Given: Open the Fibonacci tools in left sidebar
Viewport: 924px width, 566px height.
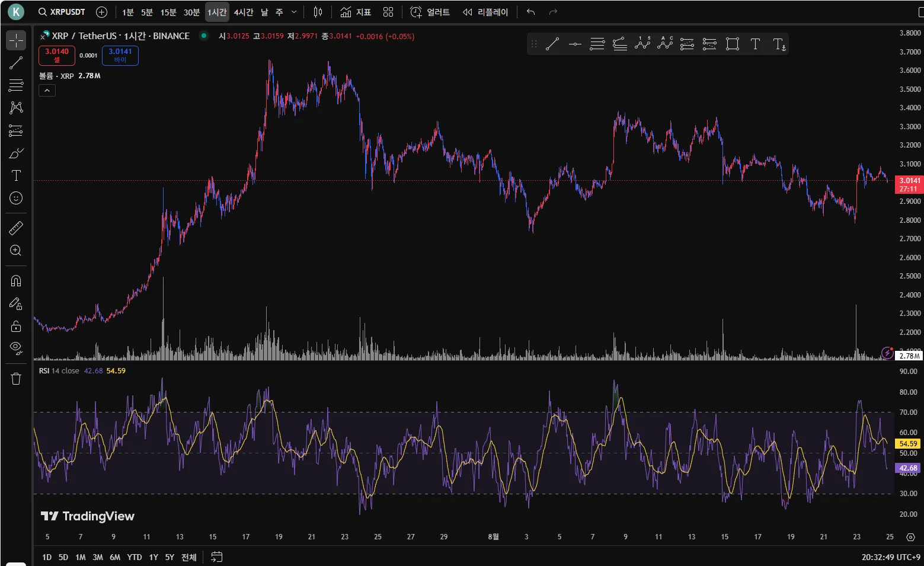Looking at the screenshot, I should pos(16,85).
